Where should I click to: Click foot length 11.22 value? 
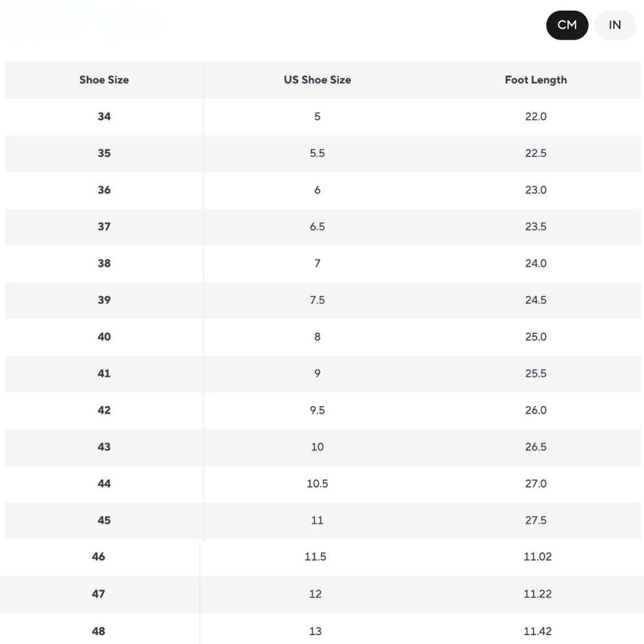pyautogui.click(x=537, y=594)
